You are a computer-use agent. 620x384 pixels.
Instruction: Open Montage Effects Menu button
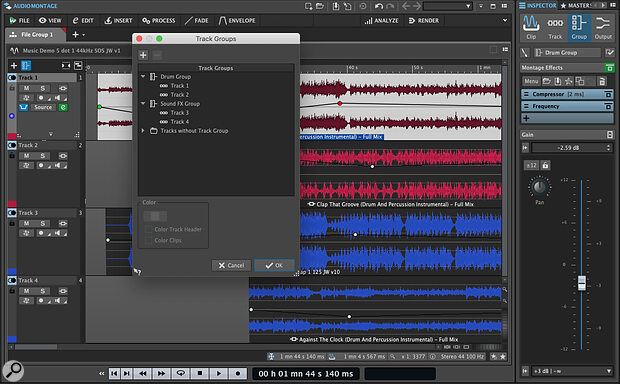tap(531, 81)
